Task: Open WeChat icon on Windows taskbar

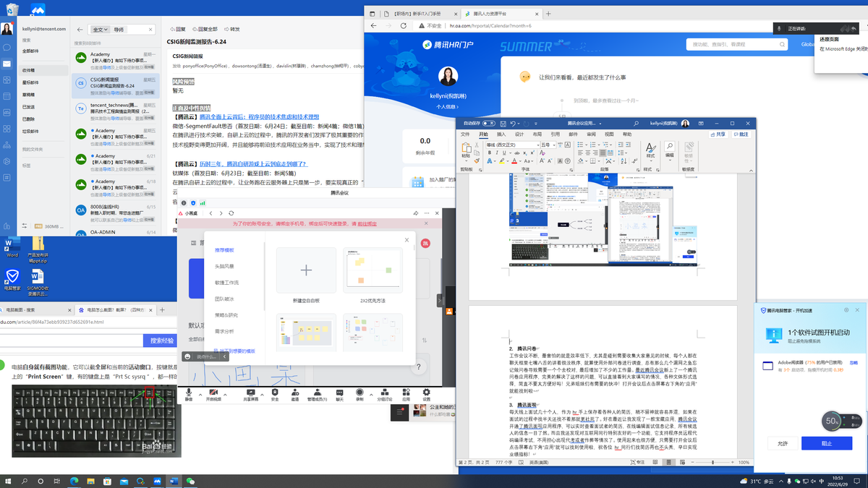Action: 190,481
